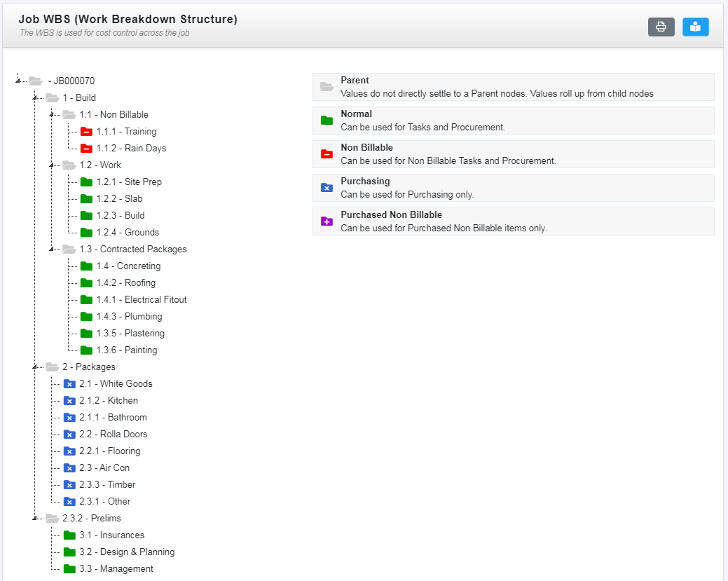Click the green folder icon for 1.2.1 Site Prep

86,182
